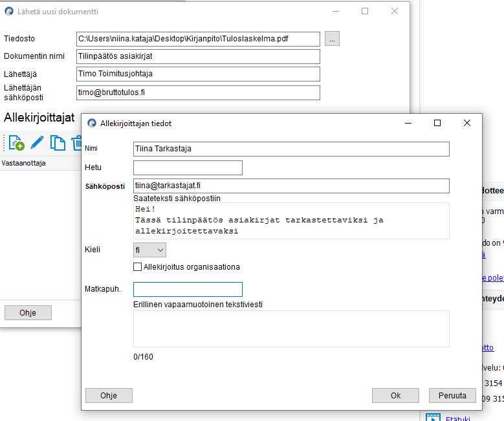Edit Lähettäjän sähköposti timo@bruttotulos.fi

click(198, 93)
